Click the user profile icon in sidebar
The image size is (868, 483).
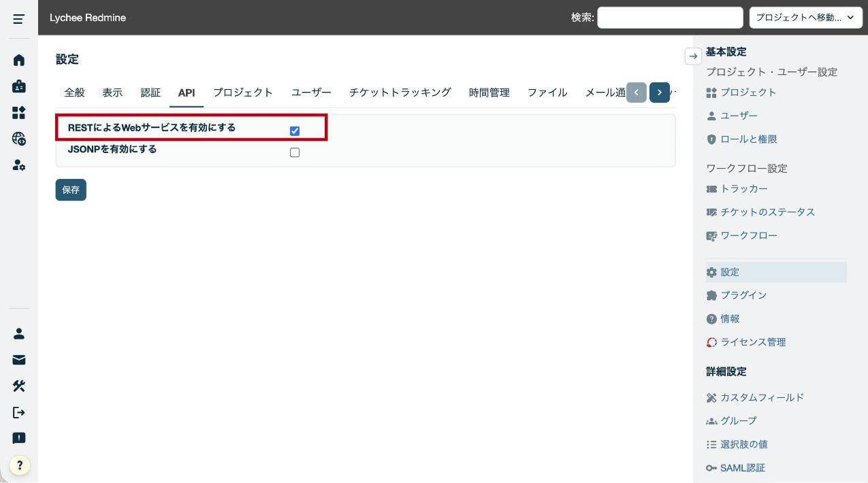coord(19,333)
